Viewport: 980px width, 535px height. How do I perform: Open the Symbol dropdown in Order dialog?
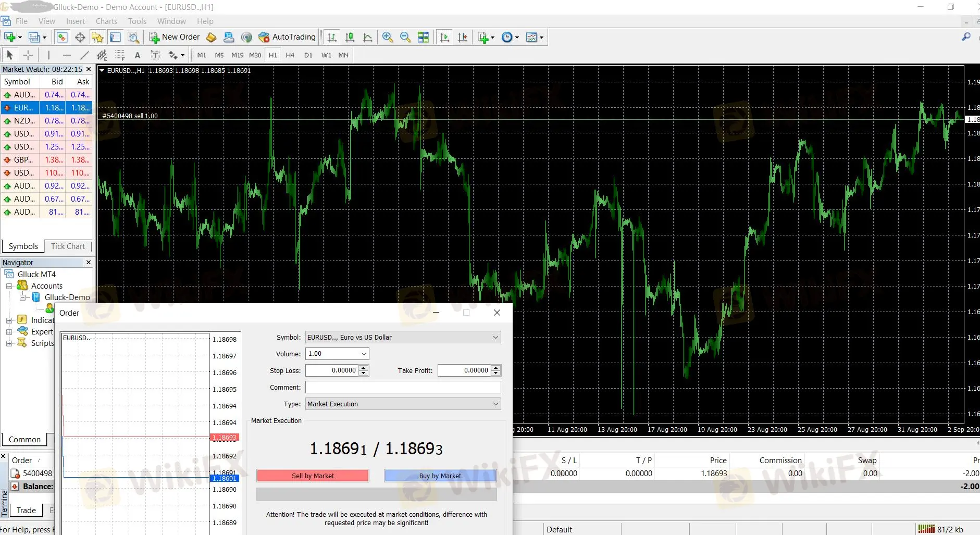pos(403,337)
